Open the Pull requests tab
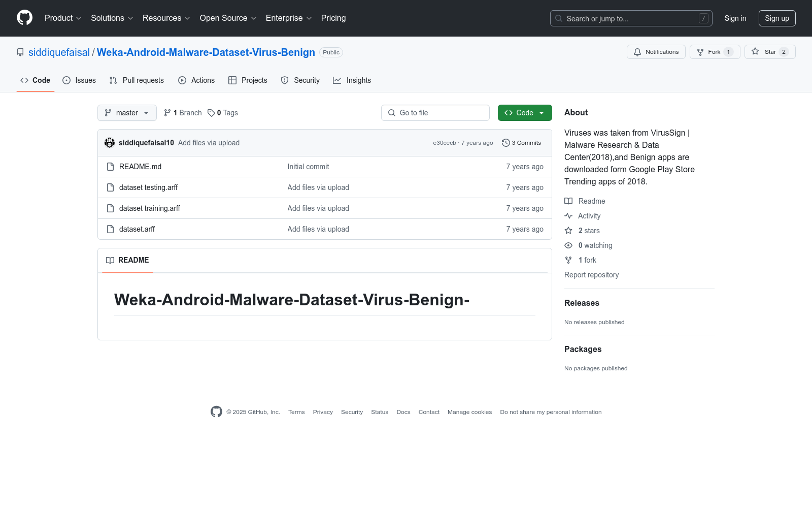 point(137,80)
